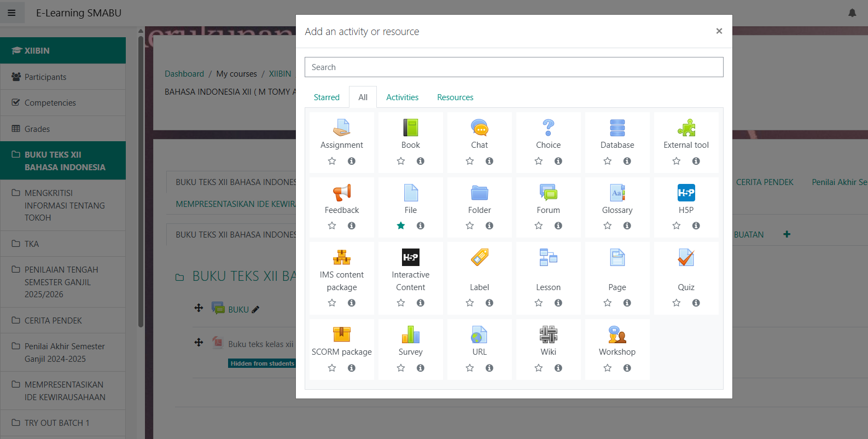
Task: Select the URL resource icon
Action: (x=479, y=335)
